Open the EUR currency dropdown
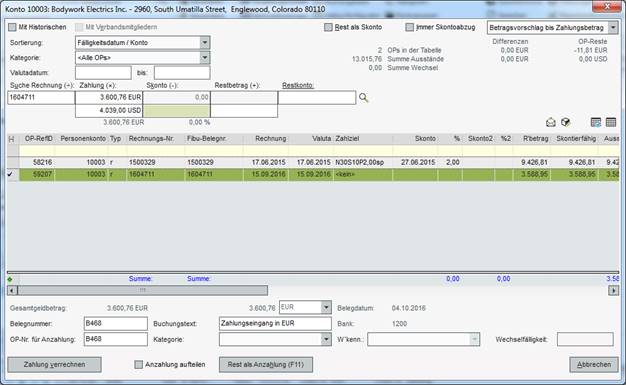Image resolution: width=626 pixels, height=385 pixels. tap(326, 307)
